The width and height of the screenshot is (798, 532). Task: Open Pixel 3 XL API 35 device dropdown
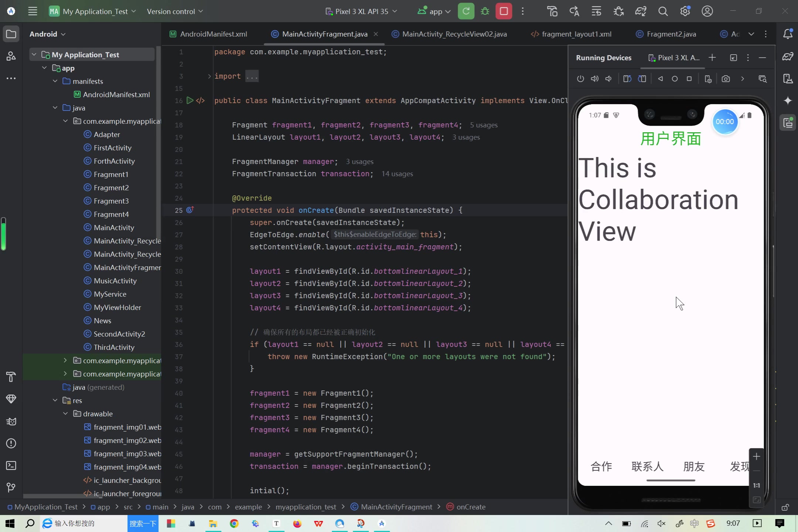pos(361,11)
